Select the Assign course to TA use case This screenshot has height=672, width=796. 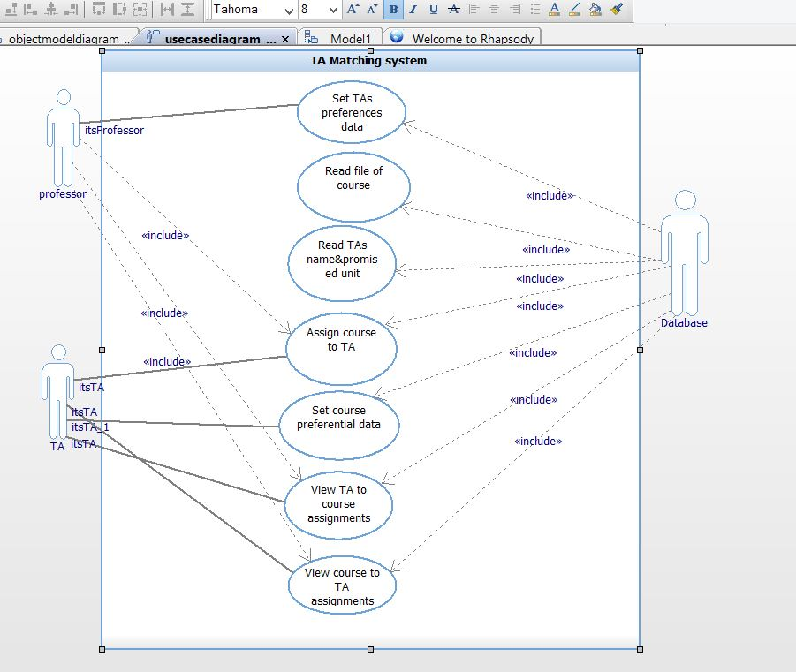pyautogui.click(x=341, y=347)
